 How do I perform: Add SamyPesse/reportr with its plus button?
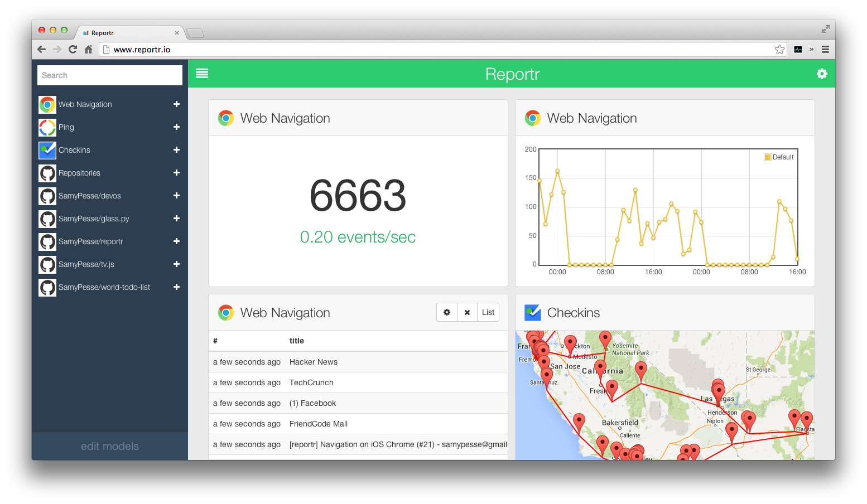[x=176, y=241]
